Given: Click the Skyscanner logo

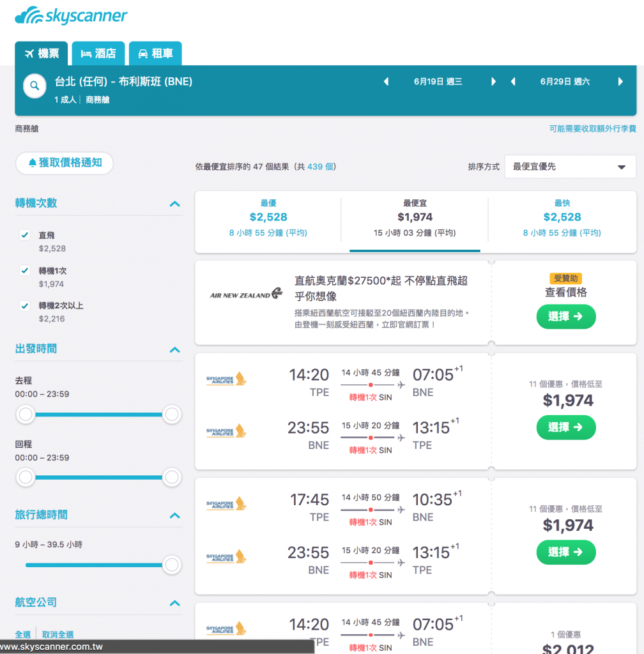Looking at the screenshot, I should pos(71,16).
